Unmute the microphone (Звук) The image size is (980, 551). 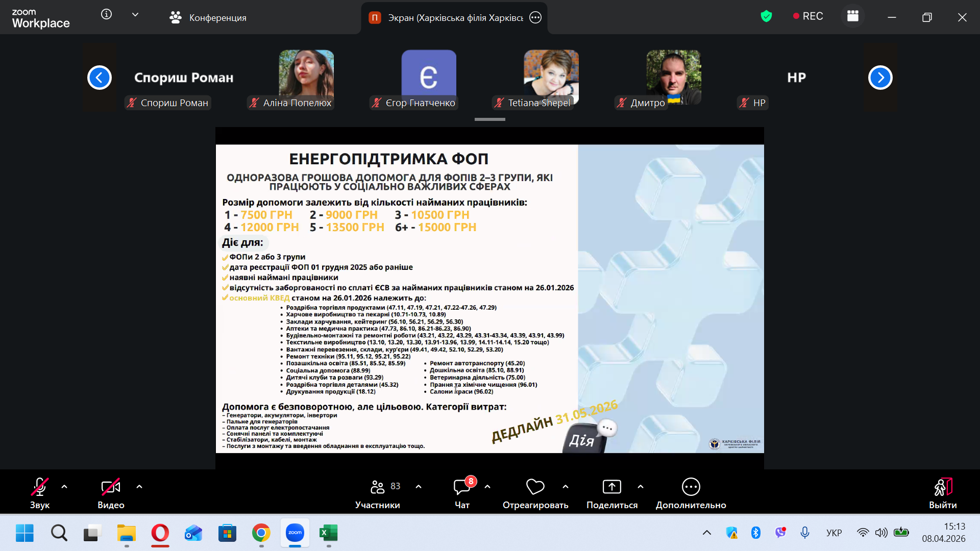[x=40, y=487]
